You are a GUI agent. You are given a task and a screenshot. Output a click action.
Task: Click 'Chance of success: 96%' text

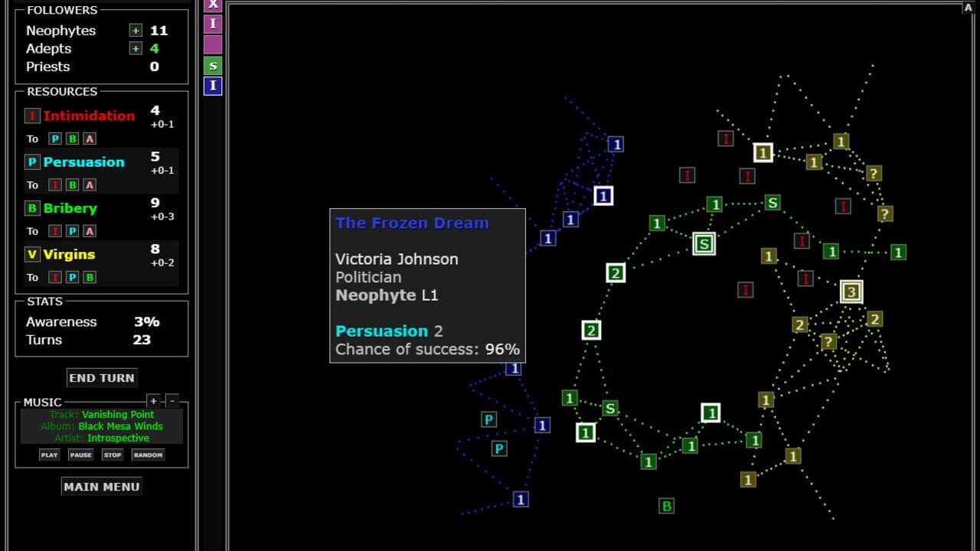coord(427,350)
